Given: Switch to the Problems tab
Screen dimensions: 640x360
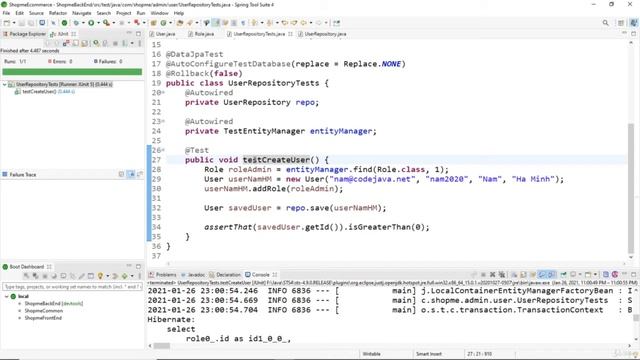Looking at the screenshot, I should pos(162,274).
